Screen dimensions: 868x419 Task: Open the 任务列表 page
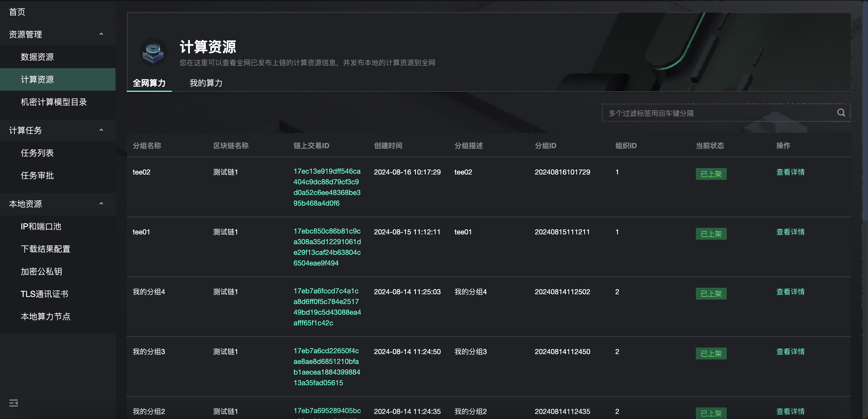[37, 153]
